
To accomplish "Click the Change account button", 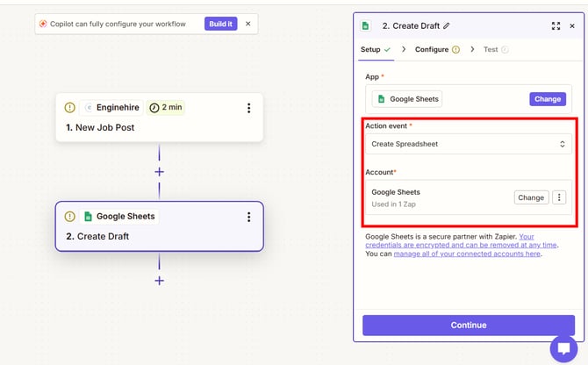I will pos(531,197).
